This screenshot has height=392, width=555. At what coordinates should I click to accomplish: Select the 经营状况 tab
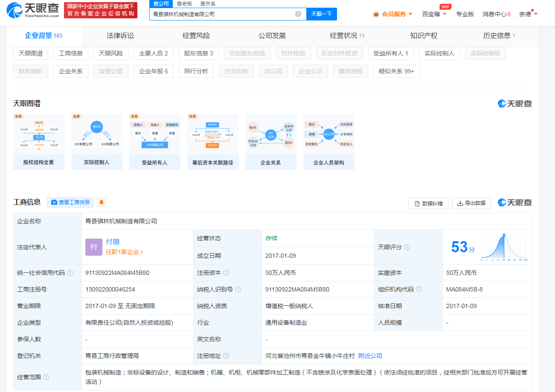pos(347,36)
